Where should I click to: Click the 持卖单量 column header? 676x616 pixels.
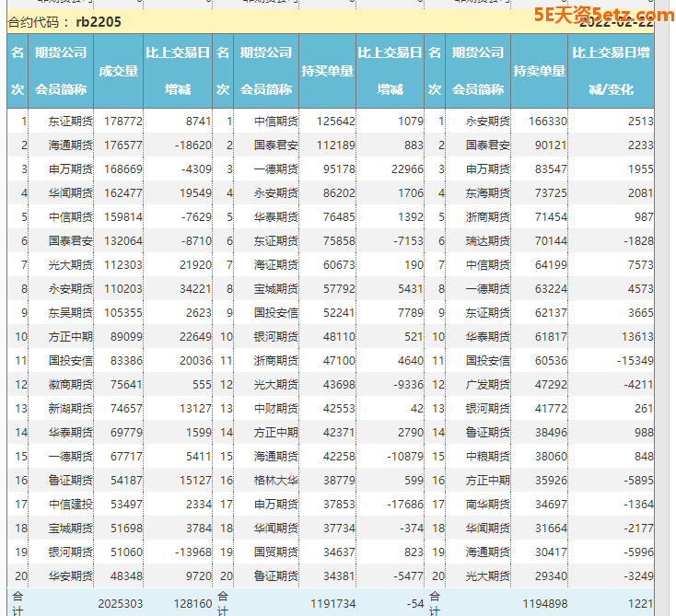pyautogui.click(x=539, y=71)
